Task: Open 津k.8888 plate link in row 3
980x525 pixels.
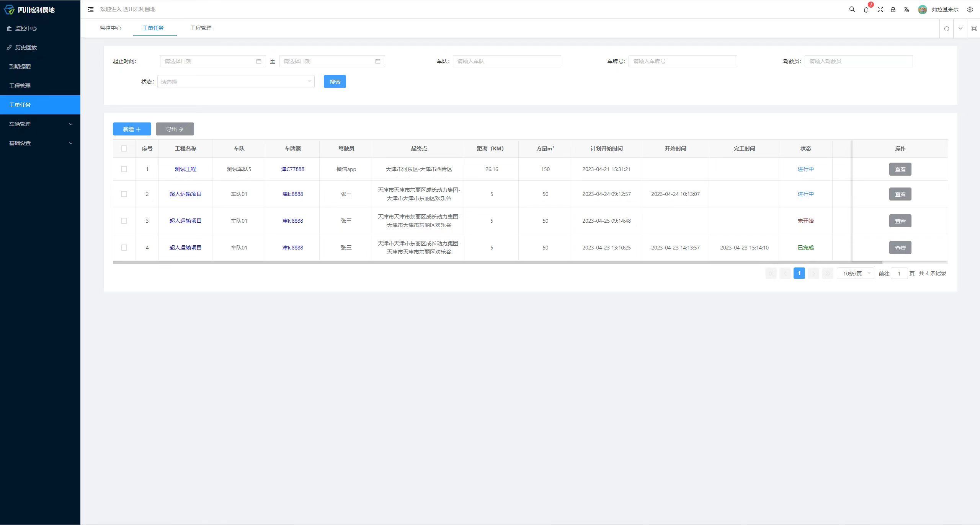Action: coord(293,221)
